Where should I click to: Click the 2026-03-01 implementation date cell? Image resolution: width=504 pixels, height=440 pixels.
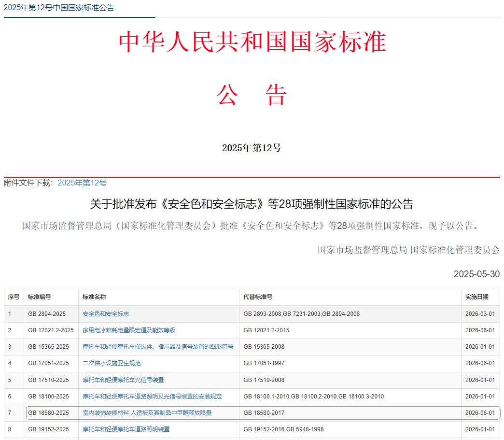480,314
